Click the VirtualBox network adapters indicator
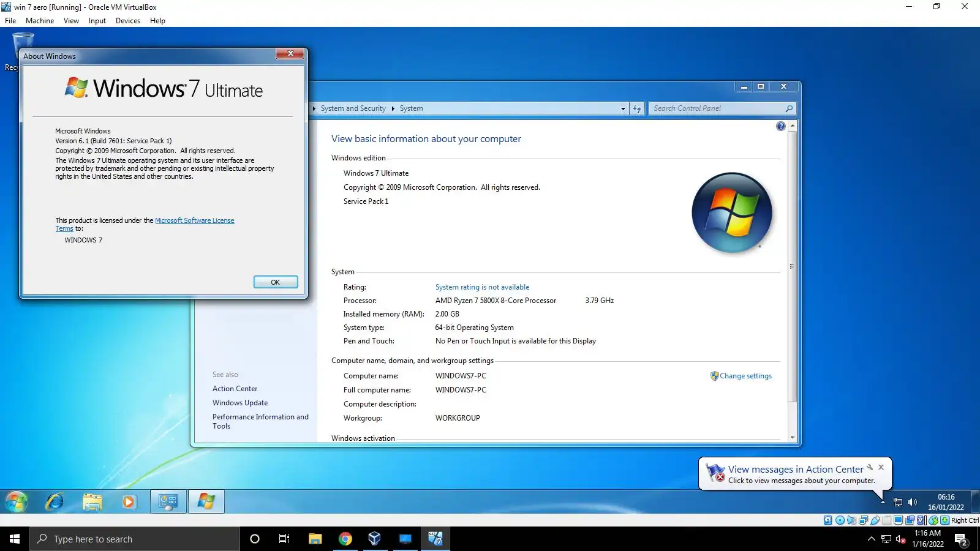Image resolution: width=980 pixels, height=551 pixels. tap(863, 520)
